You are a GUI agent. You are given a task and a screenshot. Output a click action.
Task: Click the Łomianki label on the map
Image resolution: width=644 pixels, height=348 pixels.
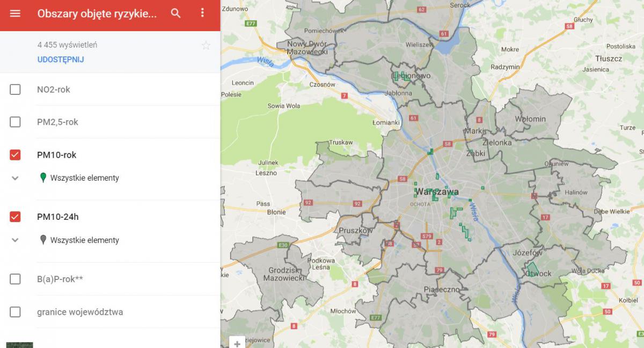[x=386, y=122]
